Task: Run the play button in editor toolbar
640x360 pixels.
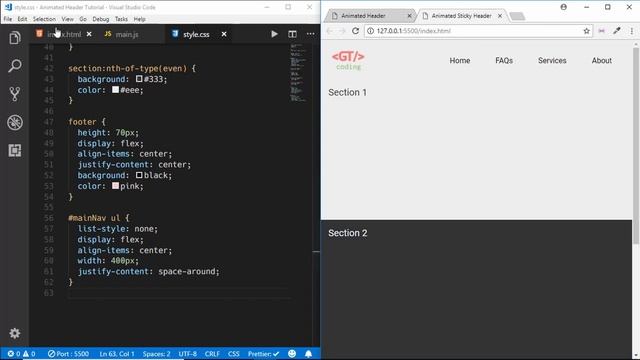Action: pos(274,34)
